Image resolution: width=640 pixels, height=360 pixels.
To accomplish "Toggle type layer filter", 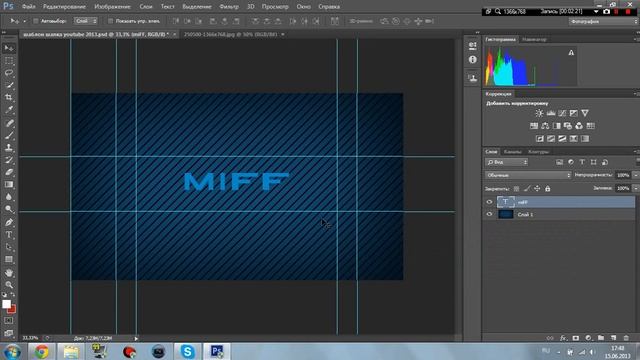I will 582,162.
